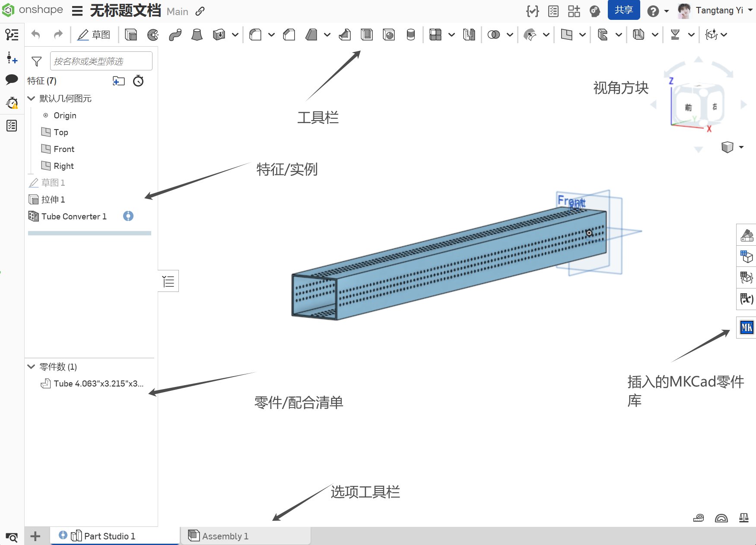Viewport: 756px width, 545px height.
Task: Click the Measure tool icon
Action: (699, 518)
